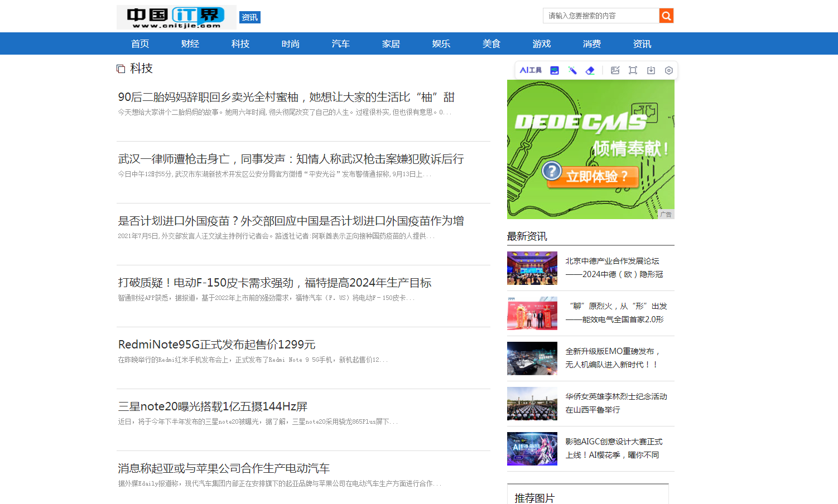Open the 时尚 navigation item
This screenshot has height=504, width=838.
(291, 43)
